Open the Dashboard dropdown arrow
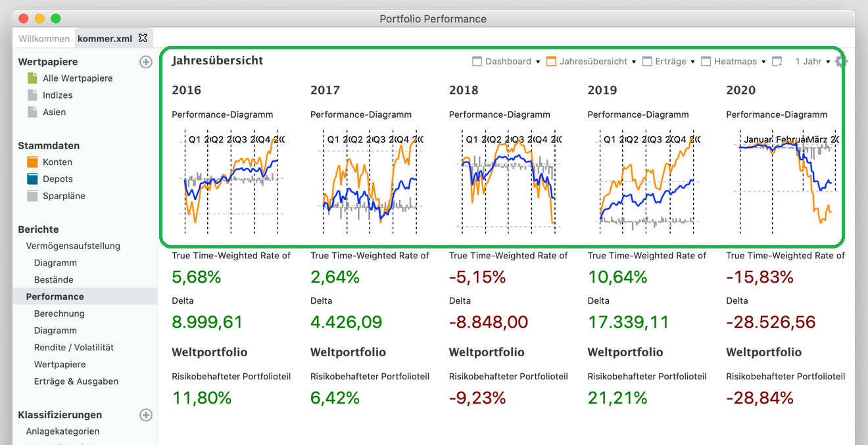The width and height of the screenshot is (868, 445). coord(538,62)
